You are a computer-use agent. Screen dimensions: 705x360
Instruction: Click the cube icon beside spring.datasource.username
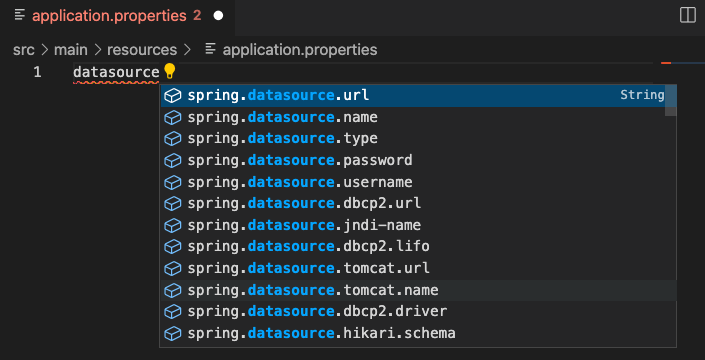173,182
